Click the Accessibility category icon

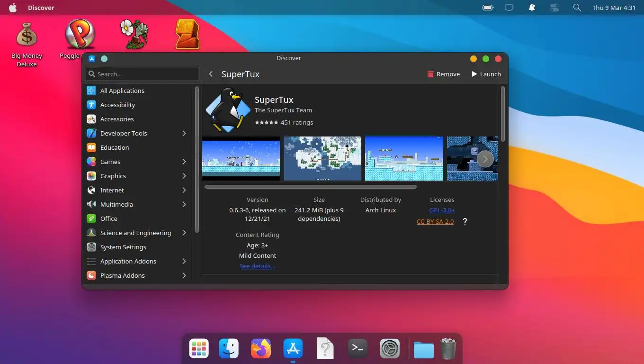[91, 105]
